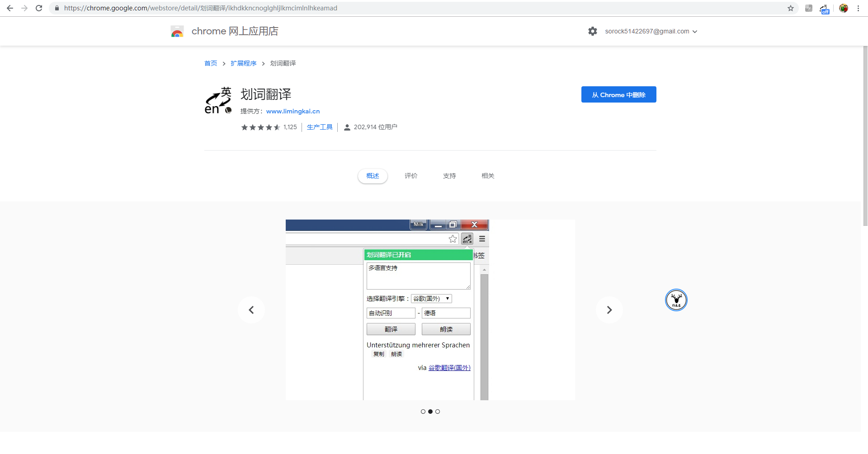Image resolution: width=868 pixels, height=454 pixels.
Task: Click the chrome 网上应用店 title
Action: [235, 31]
